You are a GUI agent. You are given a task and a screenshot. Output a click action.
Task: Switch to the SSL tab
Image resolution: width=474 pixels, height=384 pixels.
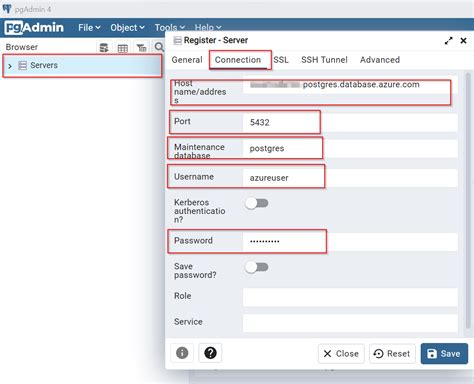coord(281,60)
